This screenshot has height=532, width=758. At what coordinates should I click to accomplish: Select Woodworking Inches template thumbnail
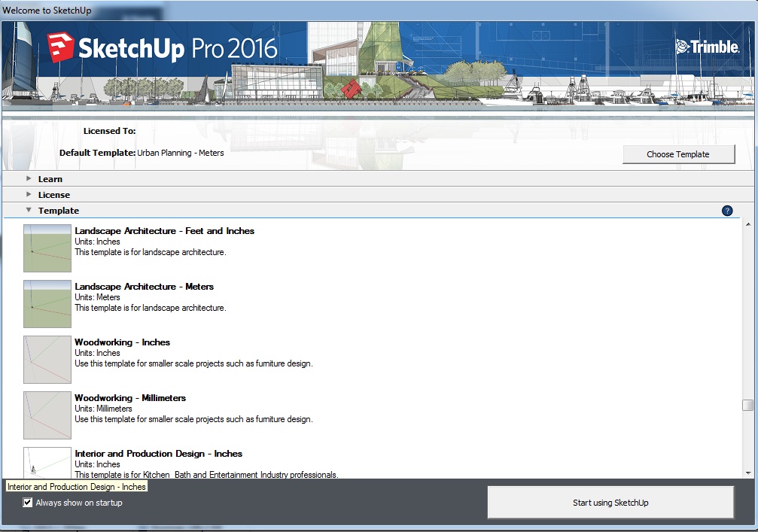[x=47, y=360]
